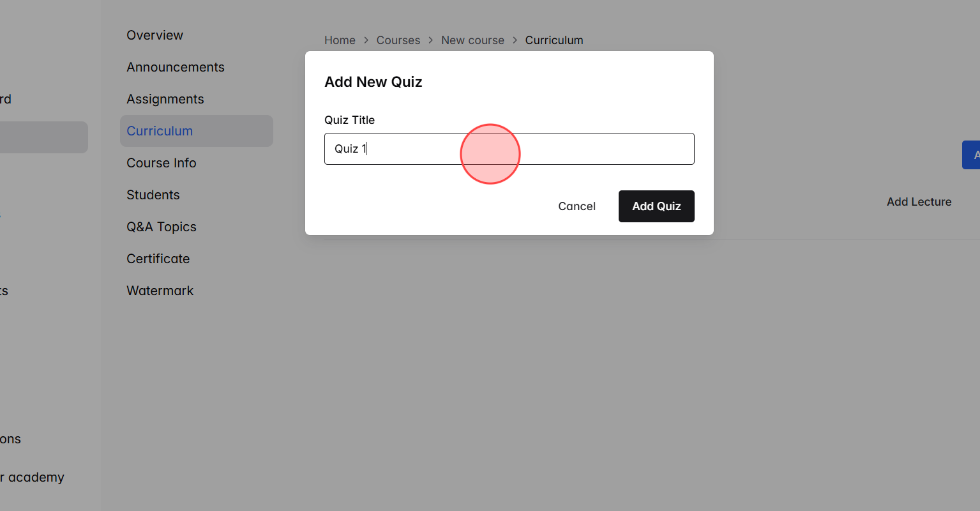This screenshot has width=980, height=511.
Task: Open the Course Info section
Action: click(162, 163)
